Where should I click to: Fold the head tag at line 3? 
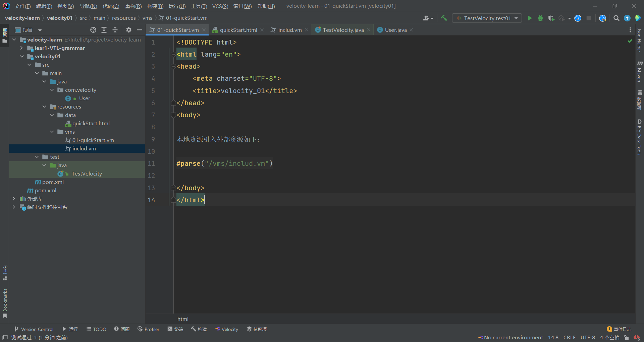(173, 67)
